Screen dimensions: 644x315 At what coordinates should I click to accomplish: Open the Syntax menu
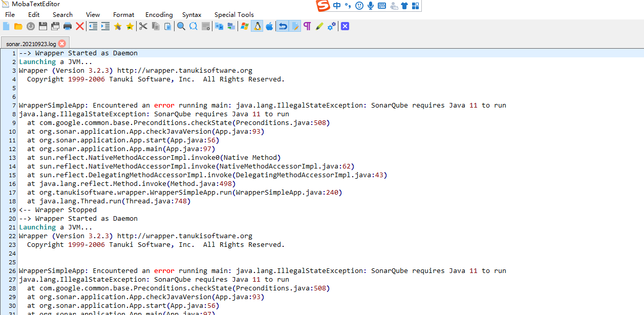pos(191,14)
